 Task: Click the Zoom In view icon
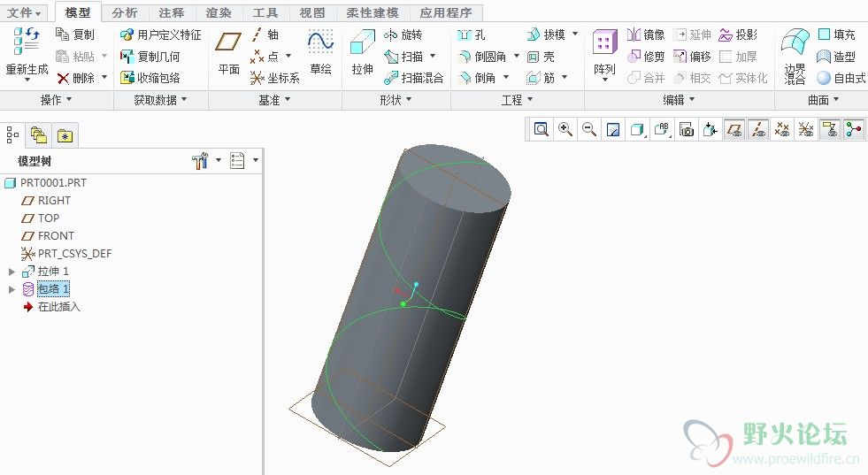tap(565, 129)
